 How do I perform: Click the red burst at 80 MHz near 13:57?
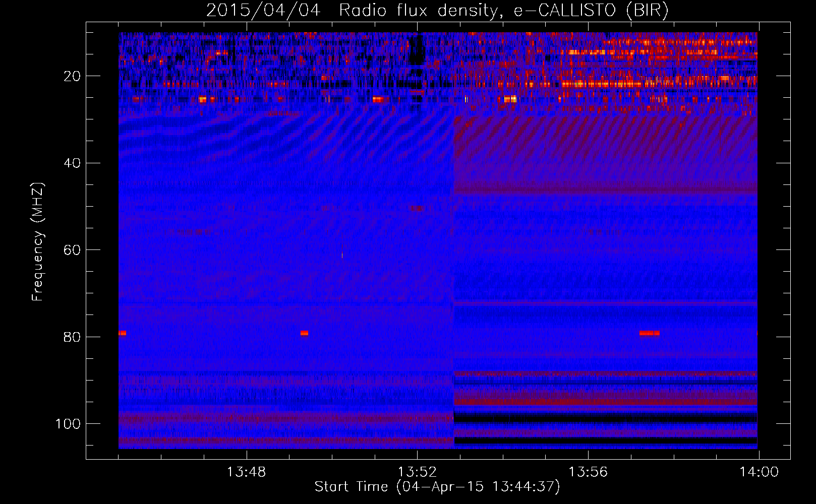tap(649, 333)
